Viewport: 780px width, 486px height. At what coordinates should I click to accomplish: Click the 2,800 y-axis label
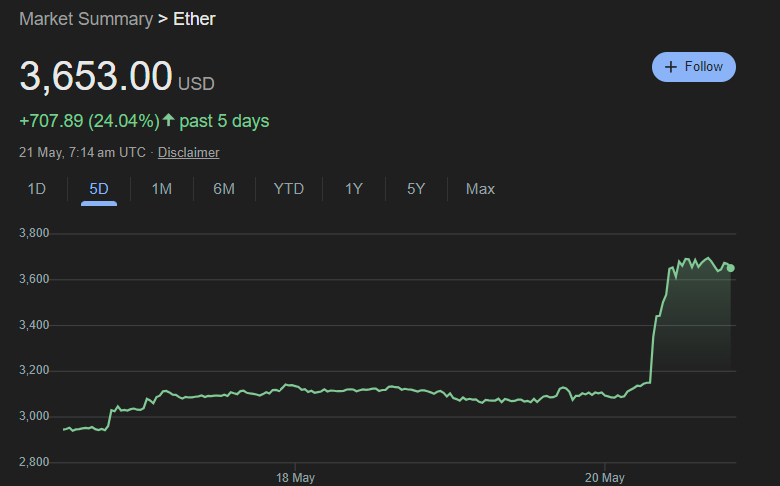click(34, 462)
